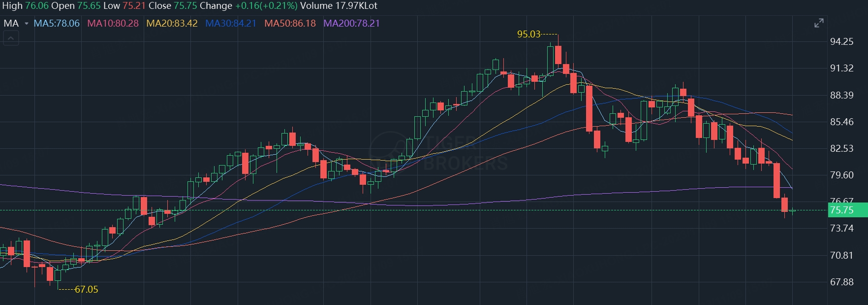
Task: Click the MA indicator name label
Action: [11, 23]
